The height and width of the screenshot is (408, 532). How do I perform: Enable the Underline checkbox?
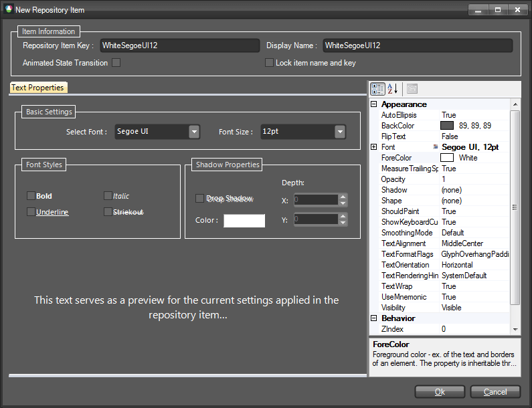pyautogui.click(x=31, y=212)
